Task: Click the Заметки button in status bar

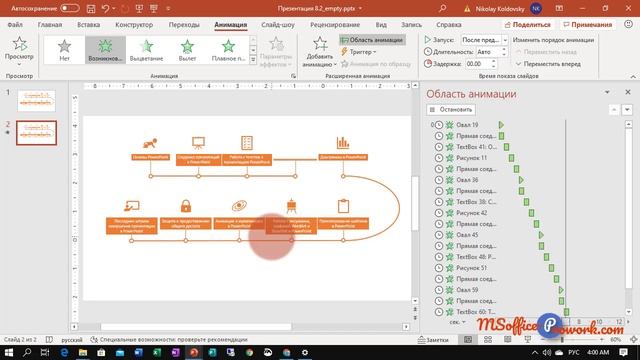Action: 433,340
